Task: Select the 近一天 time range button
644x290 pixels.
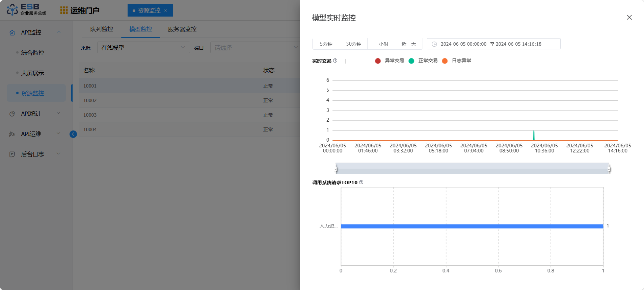Action: (408, 44)
